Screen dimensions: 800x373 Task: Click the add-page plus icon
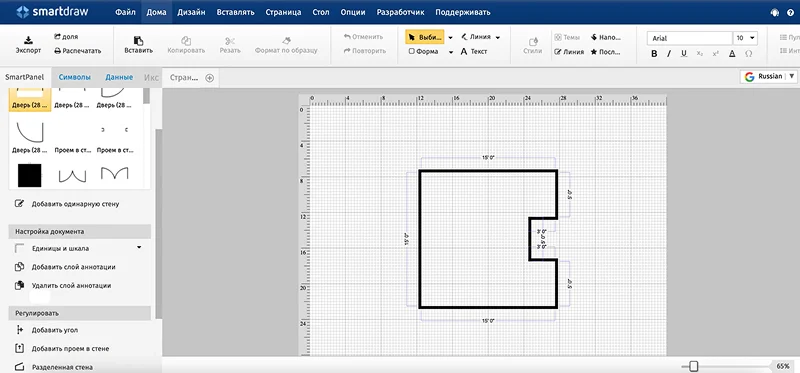click(x=209, y=78)
